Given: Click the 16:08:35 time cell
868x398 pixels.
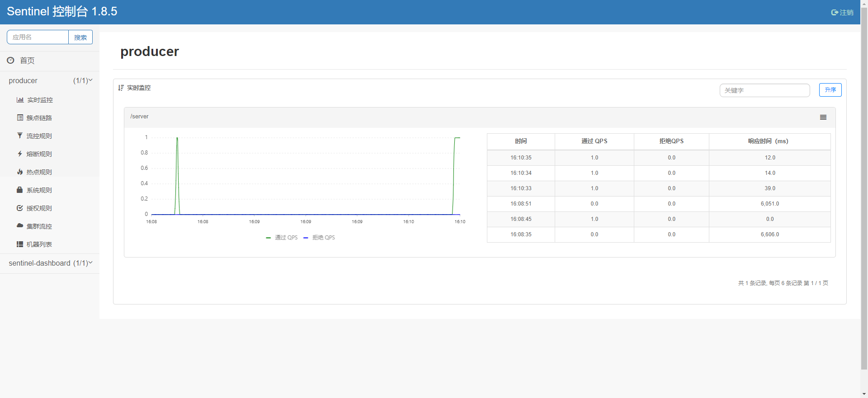Looking at the screenshot, I should pos(521,234).
